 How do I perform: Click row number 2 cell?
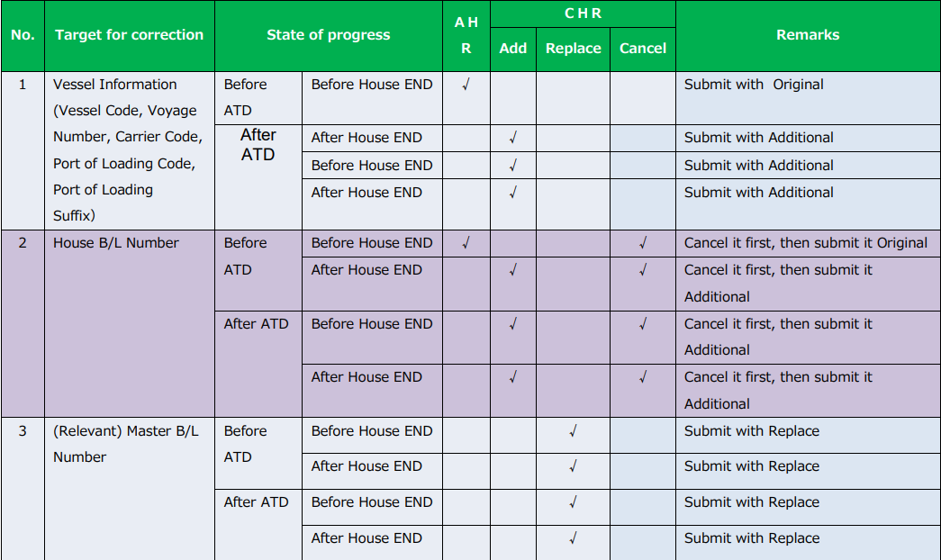pos(23,243)
